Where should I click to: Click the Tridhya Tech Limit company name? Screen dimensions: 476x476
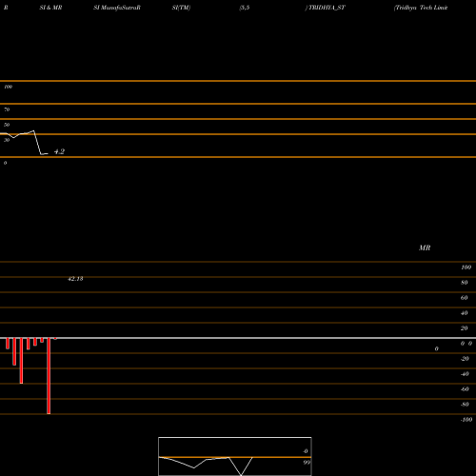tap(421, 8)
